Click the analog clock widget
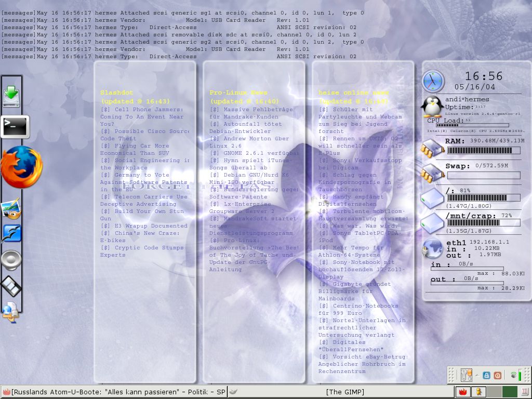Screen dimensions: 532x399 [433, 82]
